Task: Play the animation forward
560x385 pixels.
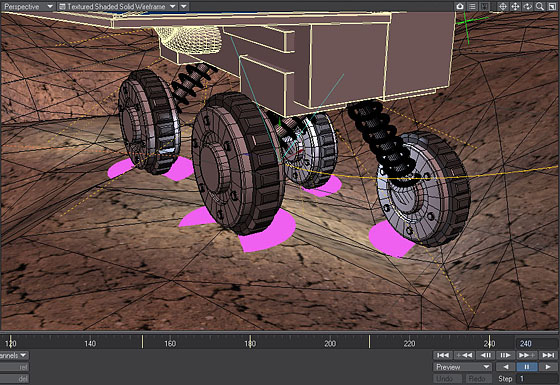Action: click(x=548, y=367)
